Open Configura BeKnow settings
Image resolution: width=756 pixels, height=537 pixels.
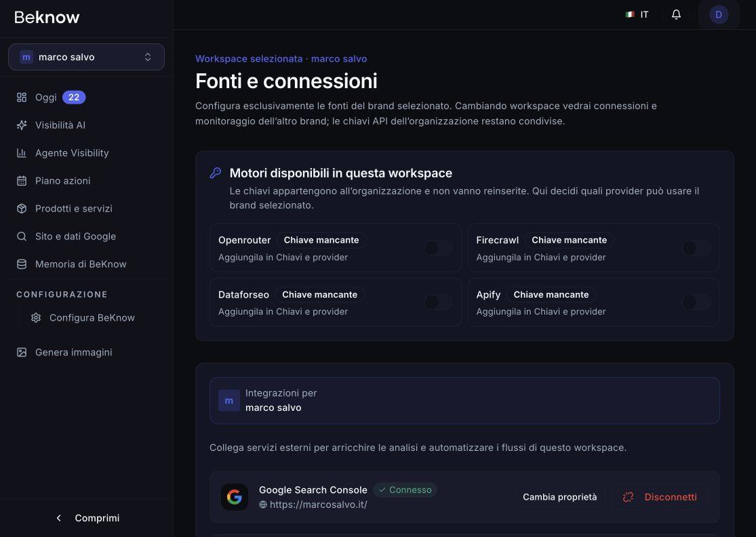(x=92, y=318)
